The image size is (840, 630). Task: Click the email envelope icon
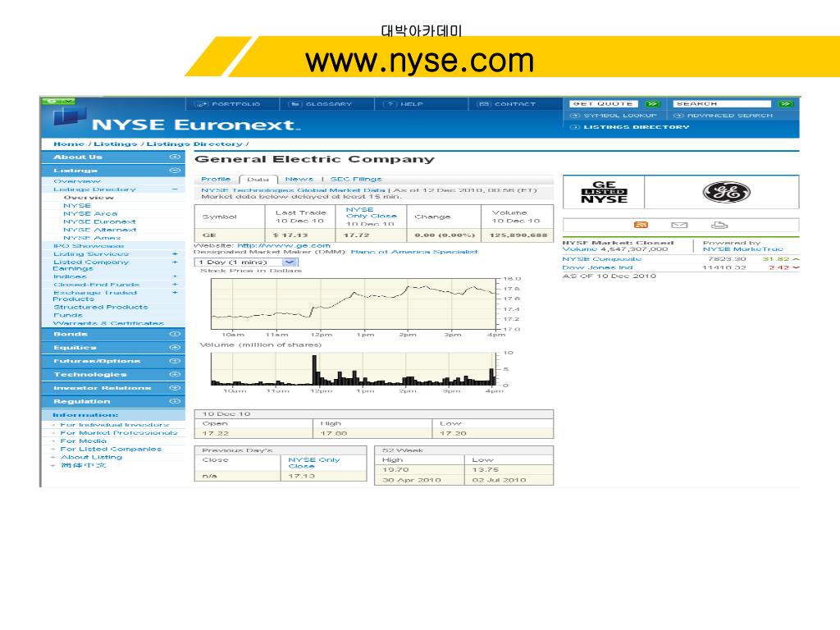[x=679, y=225]
